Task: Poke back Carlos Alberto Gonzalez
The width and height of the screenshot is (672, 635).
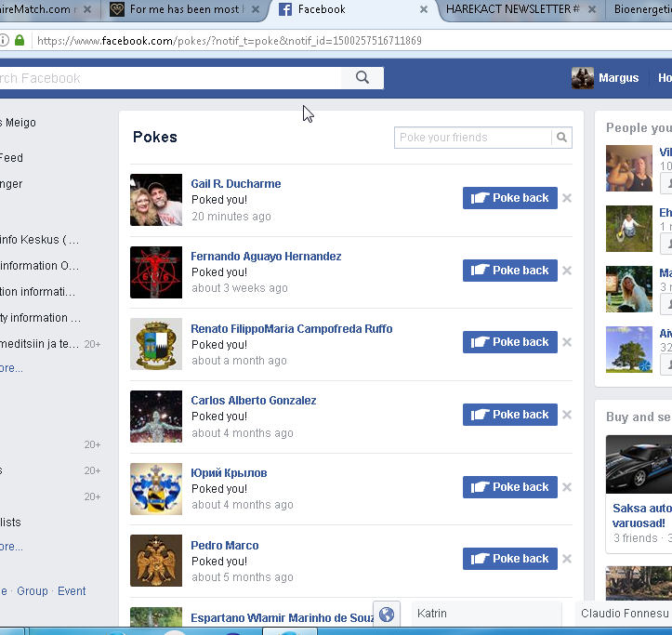Action: coord(510,415)
